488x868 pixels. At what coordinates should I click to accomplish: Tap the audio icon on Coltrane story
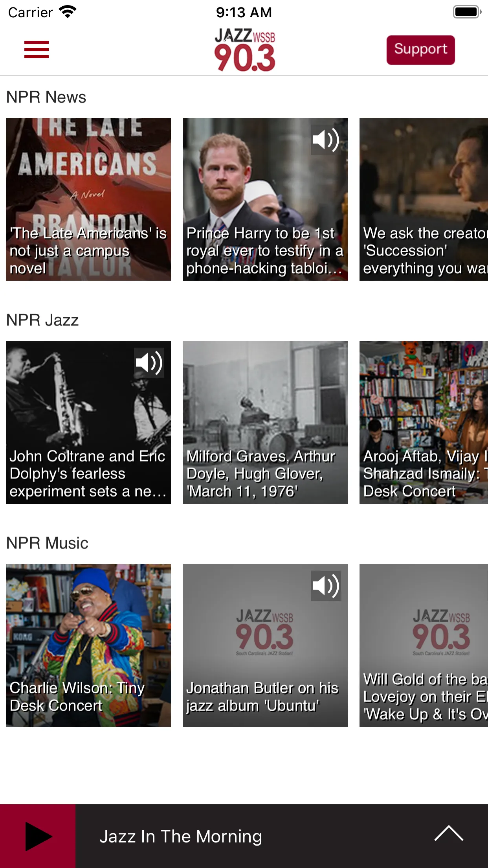[x=149, y=363]
